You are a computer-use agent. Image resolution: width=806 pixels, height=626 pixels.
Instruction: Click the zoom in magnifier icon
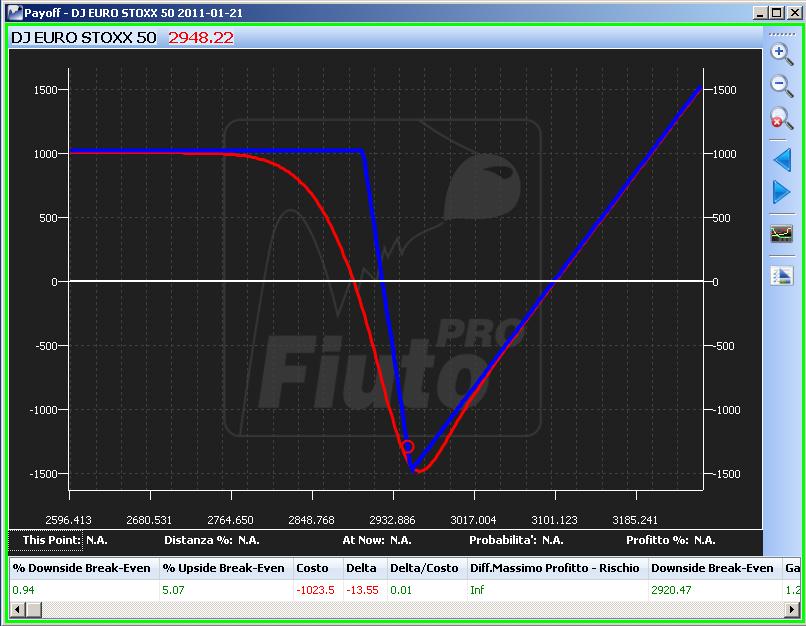(781, 54)
